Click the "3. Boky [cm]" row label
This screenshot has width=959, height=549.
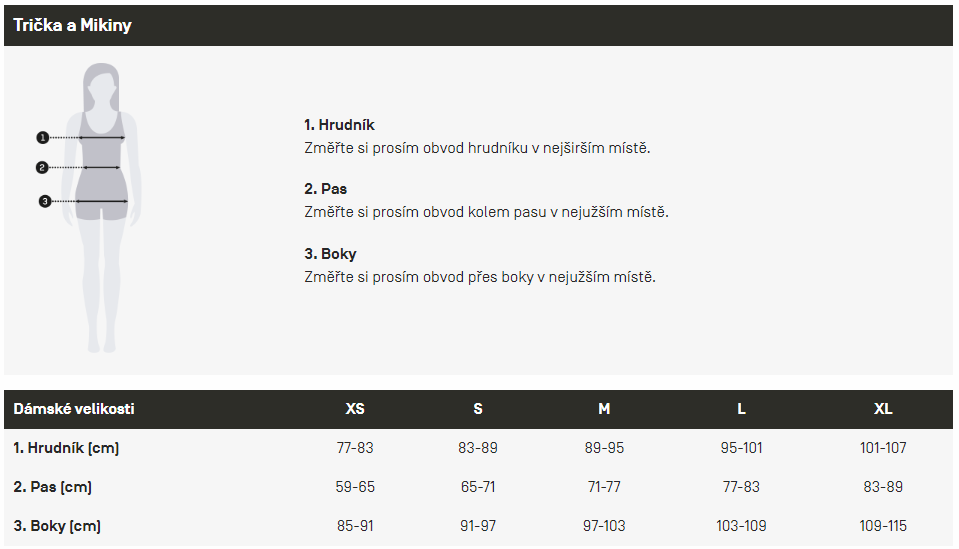57,526
